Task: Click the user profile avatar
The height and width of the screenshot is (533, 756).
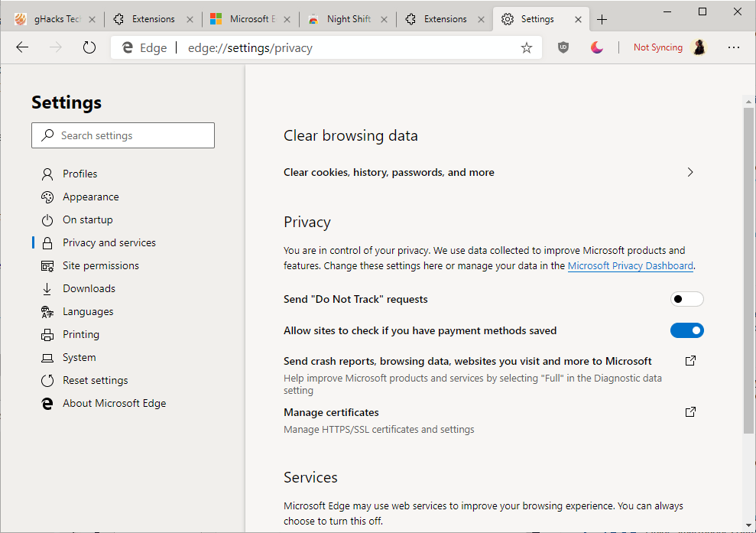Action: 699,47
